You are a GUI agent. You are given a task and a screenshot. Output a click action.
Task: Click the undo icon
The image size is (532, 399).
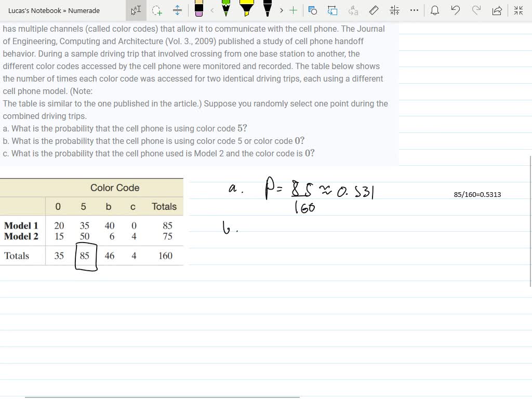point(455,10)
